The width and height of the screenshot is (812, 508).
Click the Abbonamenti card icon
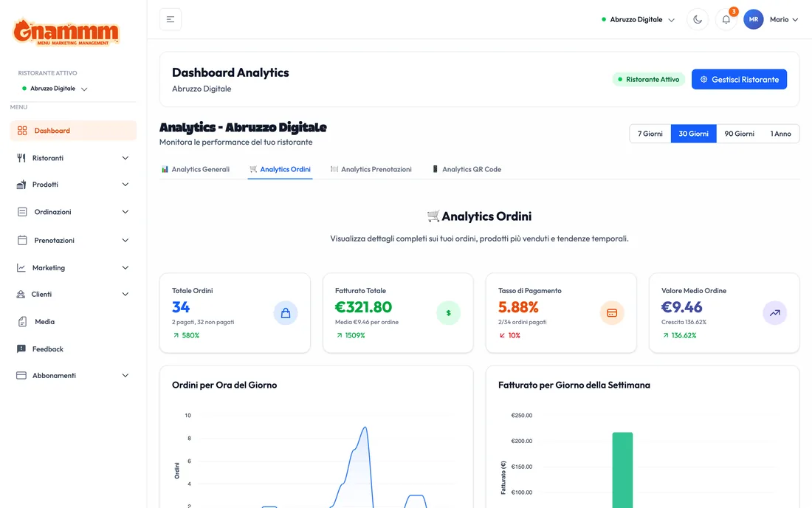(21, 375)
